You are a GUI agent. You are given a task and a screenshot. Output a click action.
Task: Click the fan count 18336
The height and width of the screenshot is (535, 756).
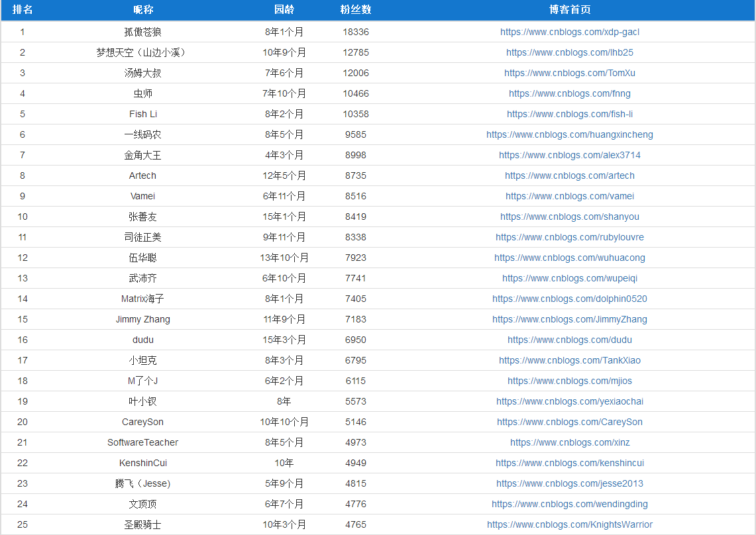(x=356, y=32)
